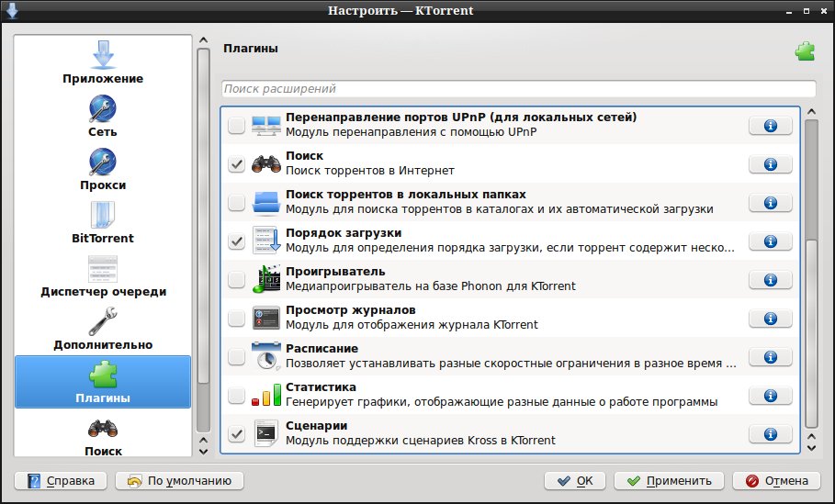Click the green puzzle icon in header

click(805, 51)
